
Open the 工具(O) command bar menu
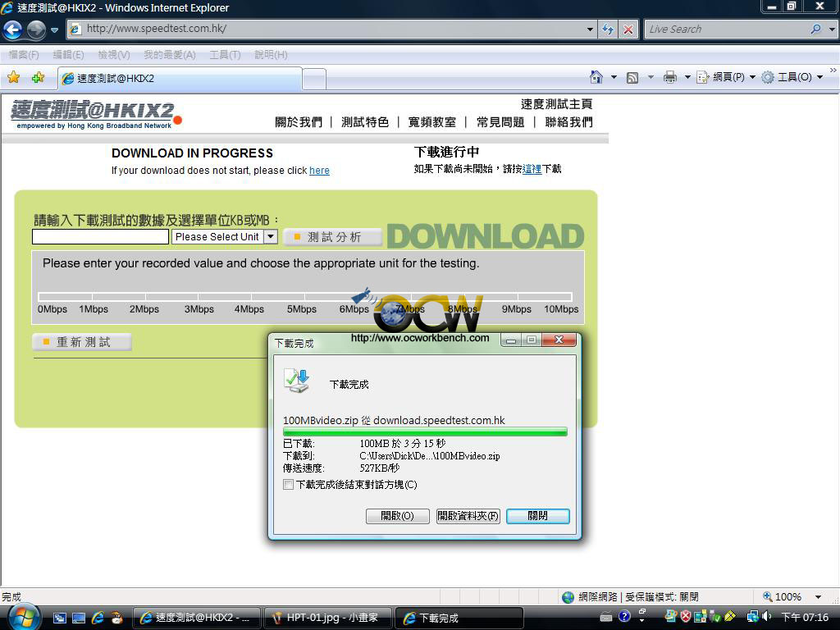(792, 78)
